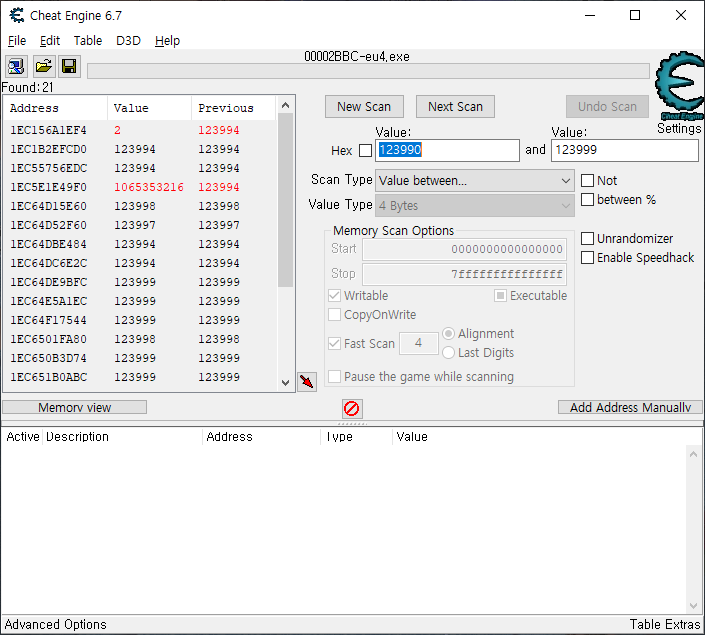Screen dimensions: 705x635
Task: Check Enable Speedhack
Action: click(587, 258)
